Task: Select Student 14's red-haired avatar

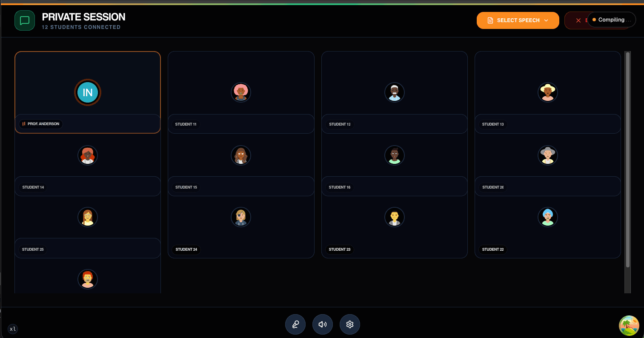Action: pyautogui.click(x=88, y=155)
